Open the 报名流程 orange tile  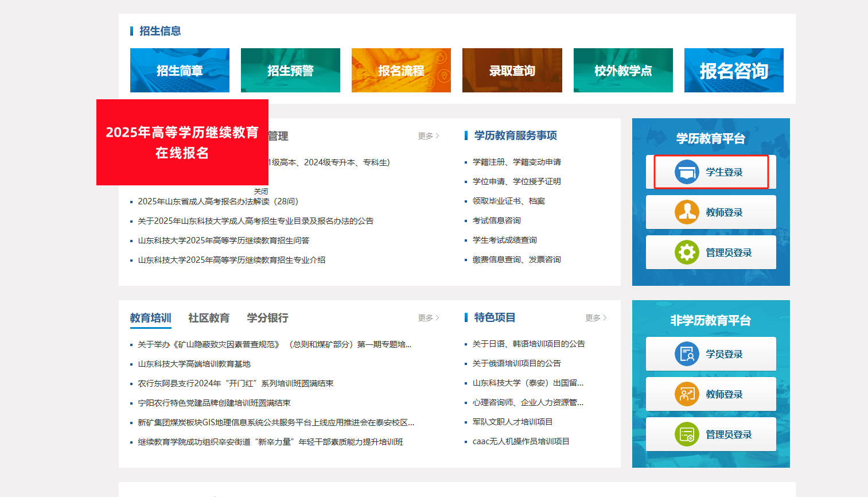pos(401,71)
